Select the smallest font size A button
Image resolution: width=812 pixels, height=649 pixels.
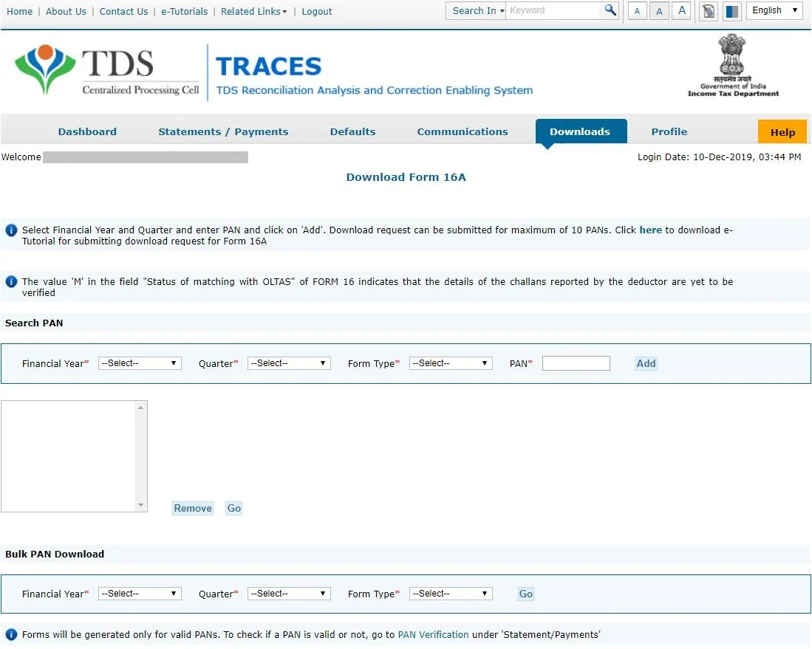(637, 11)
